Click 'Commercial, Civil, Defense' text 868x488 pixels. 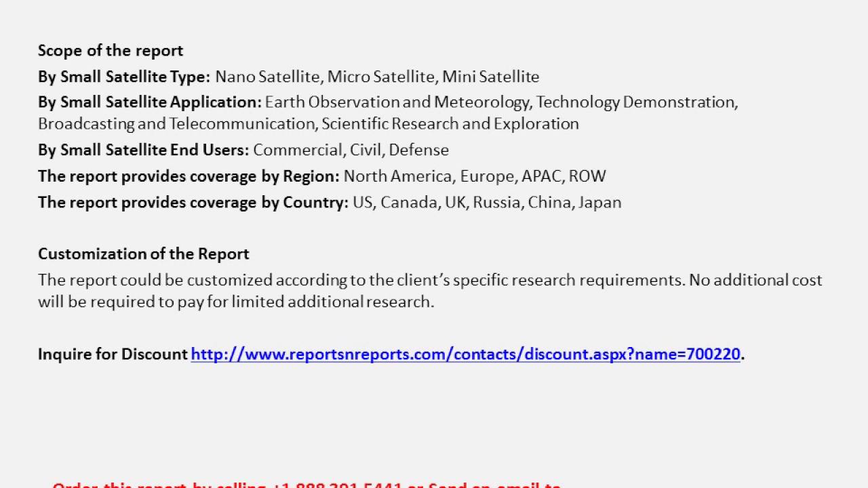pos(351,150)
